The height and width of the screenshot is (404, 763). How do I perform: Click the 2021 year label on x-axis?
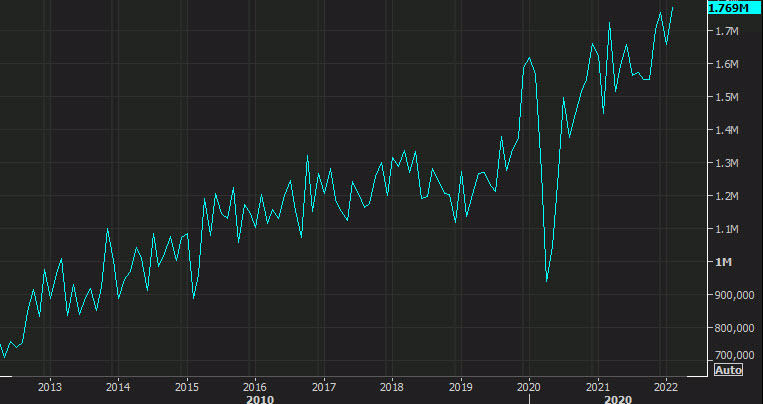598,387
